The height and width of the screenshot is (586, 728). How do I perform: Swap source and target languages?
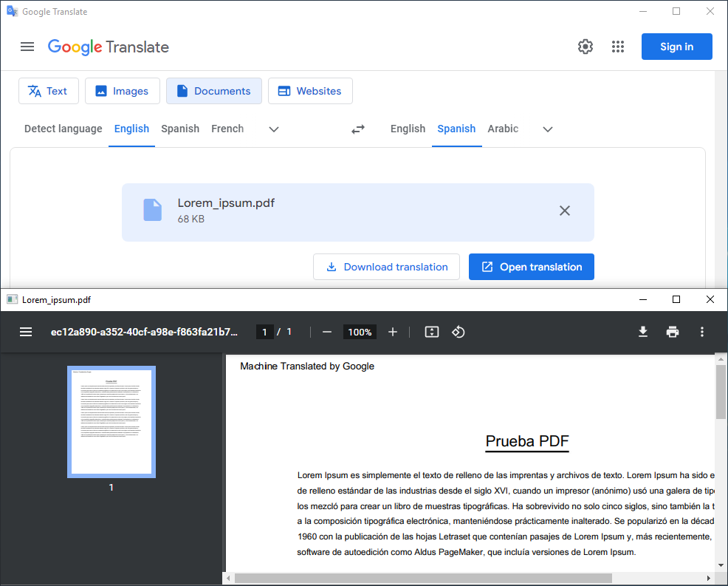(358, 129)
